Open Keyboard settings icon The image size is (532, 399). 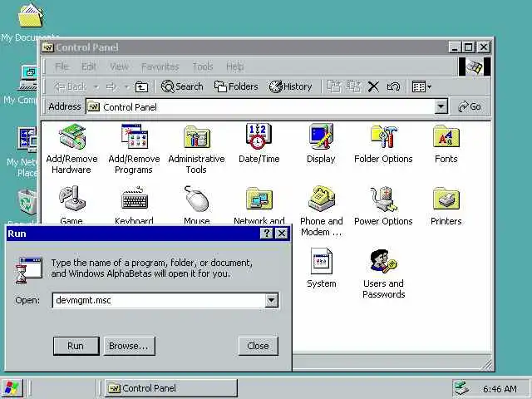coord(135,204)
